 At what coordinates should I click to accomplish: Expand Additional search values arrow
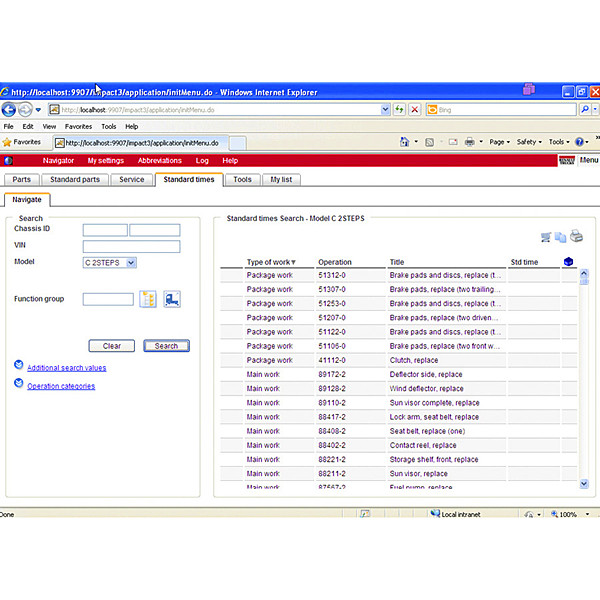pyautogui.click(x=19, y=366)
